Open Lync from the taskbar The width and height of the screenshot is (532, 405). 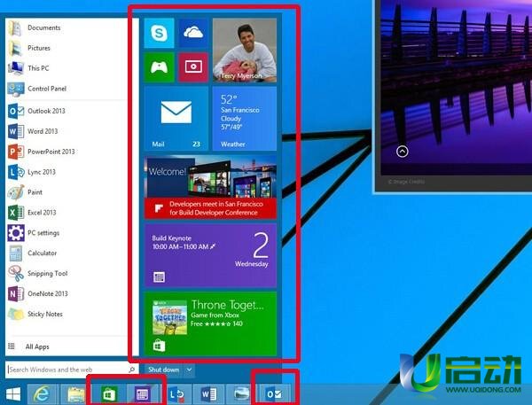(x=176, y=394)
